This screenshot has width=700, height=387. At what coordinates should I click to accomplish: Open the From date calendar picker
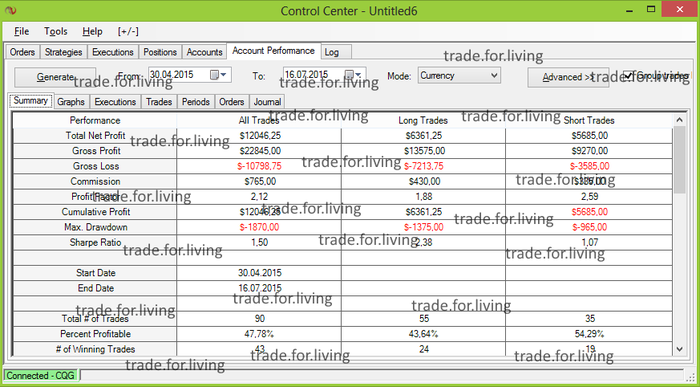(219, 75)
